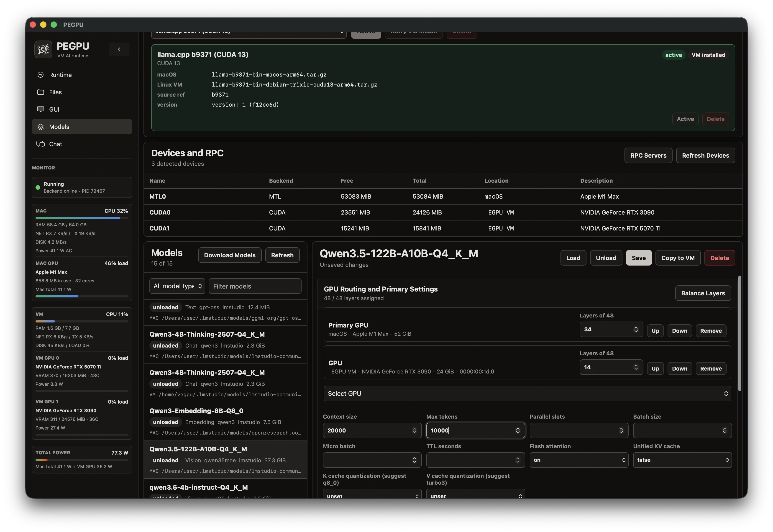Screen dimensions: 773x532
Task: Collapse the sidebar with chevron button
Action: pyautogui.click(x=119, y=49)
